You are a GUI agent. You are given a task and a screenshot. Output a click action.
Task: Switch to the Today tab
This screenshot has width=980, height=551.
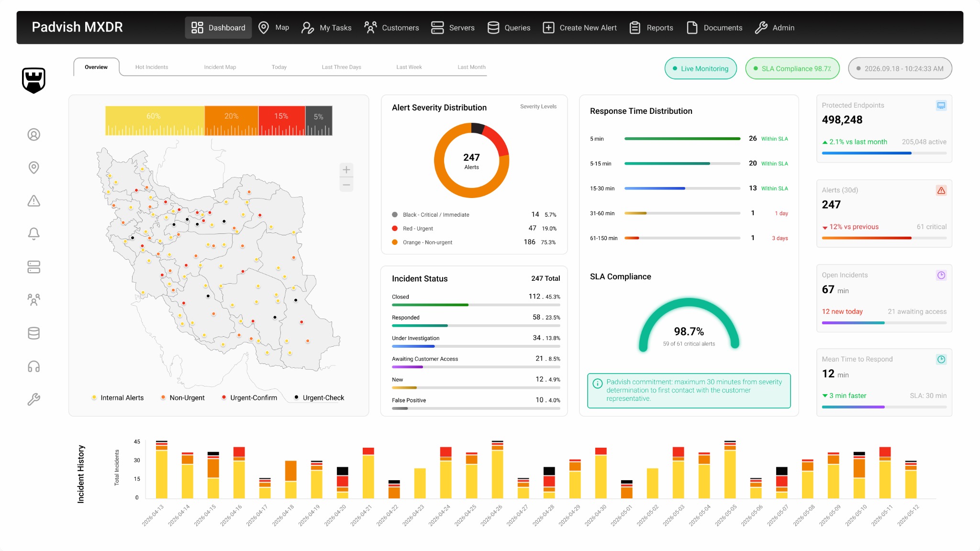[279, 67]
